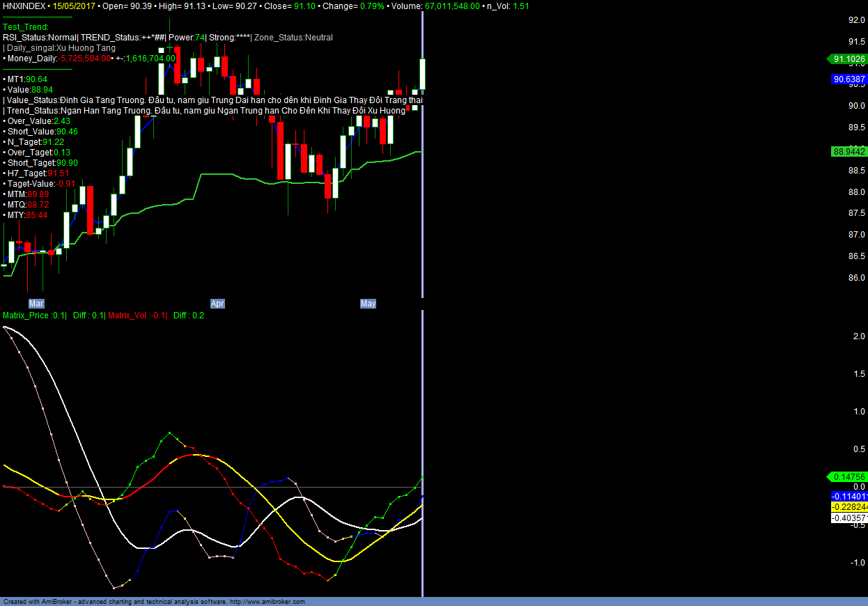This screenshot has width=868, height=606.
Task: Select the yellow -0.22824 indicator tag
Action: (x=849, y=507)
